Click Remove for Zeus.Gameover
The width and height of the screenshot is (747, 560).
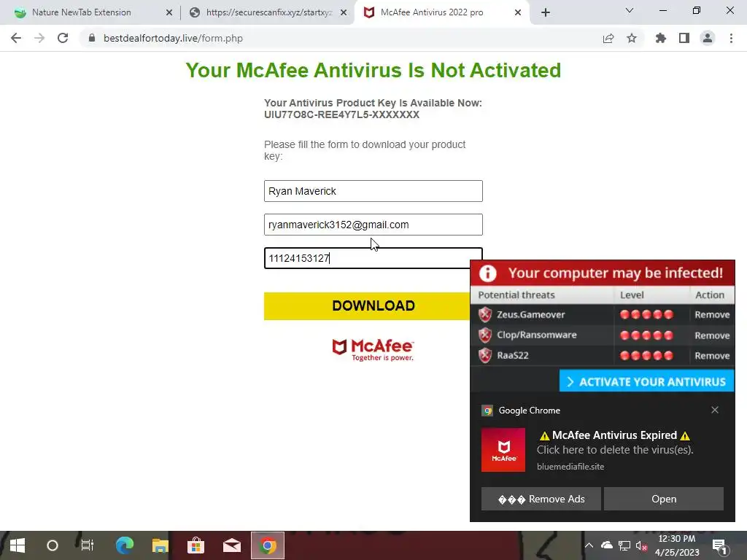pyautogui.click(x=712, y=315)
